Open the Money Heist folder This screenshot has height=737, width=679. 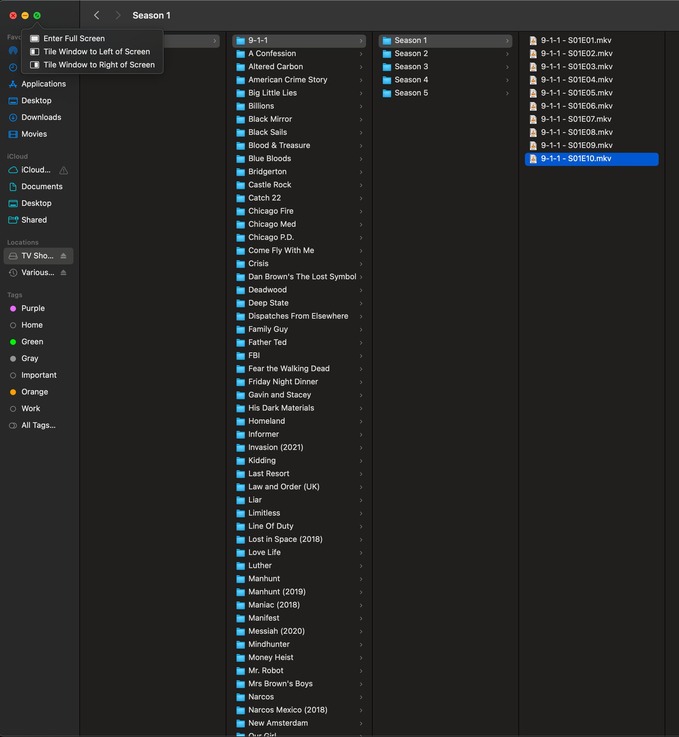coord(299,658)
